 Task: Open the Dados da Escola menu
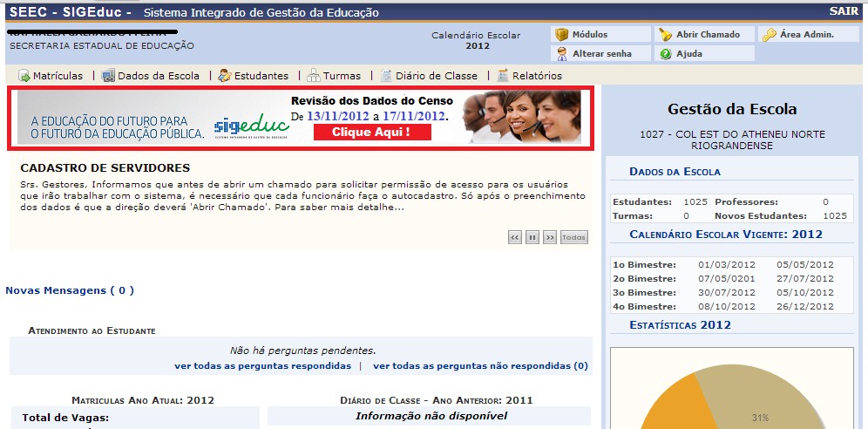click(x=159, y=76)
